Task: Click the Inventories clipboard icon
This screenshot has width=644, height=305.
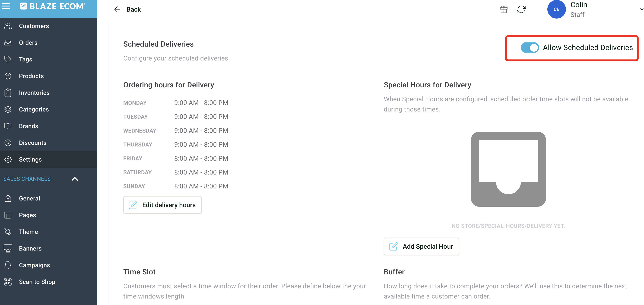Action: tap(8, 92)
